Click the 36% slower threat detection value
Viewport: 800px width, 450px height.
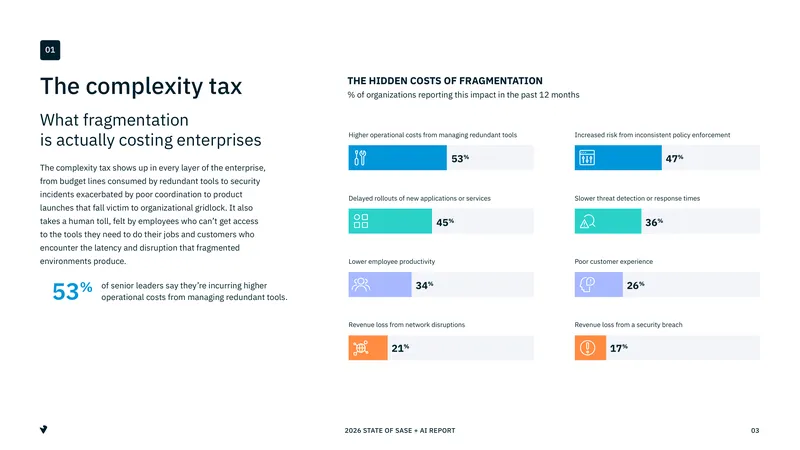(654, 222)
